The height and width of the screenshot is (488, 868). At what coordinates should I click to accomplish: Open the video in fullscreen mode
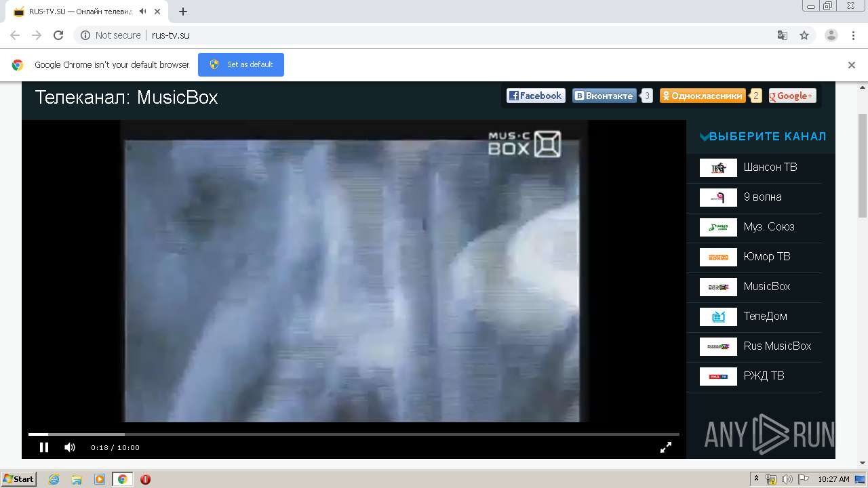tap(666, 447)
